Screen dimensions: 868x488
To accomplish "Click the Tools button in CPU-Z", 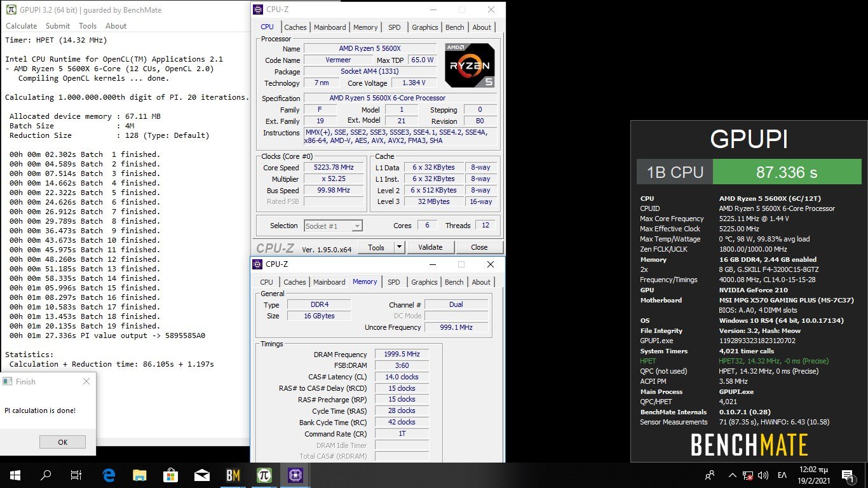I will tap(376, 247).
